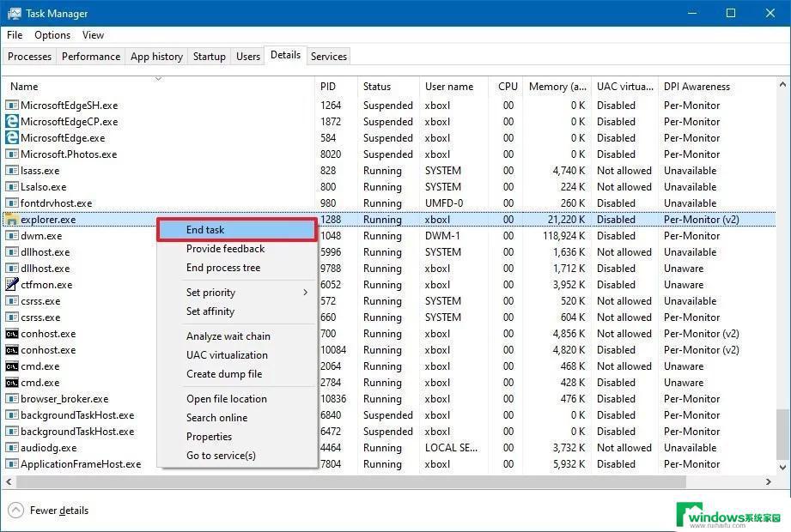Sort by the CPU column header
Screen dimensions: 791x532
[x=506, y=86]
